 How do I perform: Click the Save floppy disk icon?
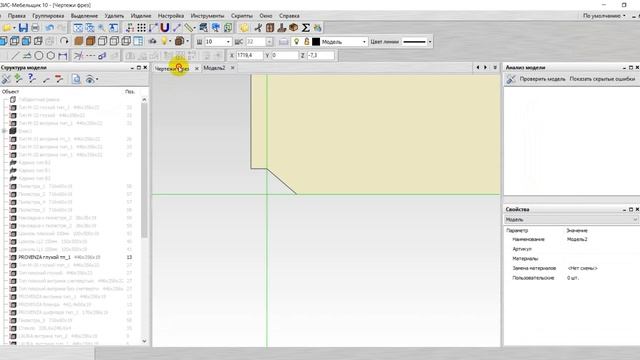point(23,28)
